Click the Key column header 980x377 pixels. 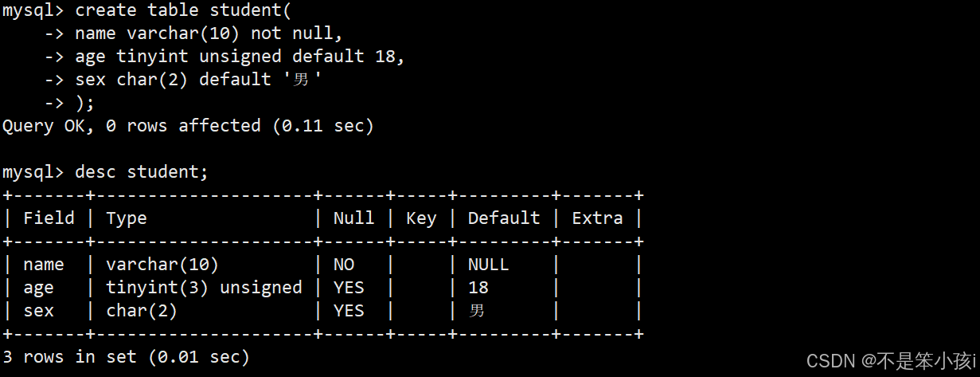421,218
